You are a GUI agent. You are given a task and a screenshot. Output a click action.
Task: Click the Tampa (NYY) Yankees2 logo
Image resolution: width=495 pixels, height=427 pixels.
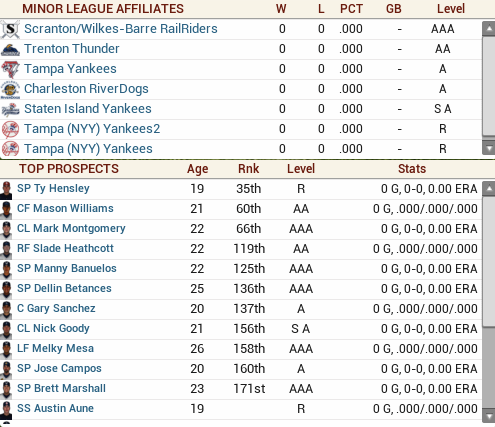10,129
